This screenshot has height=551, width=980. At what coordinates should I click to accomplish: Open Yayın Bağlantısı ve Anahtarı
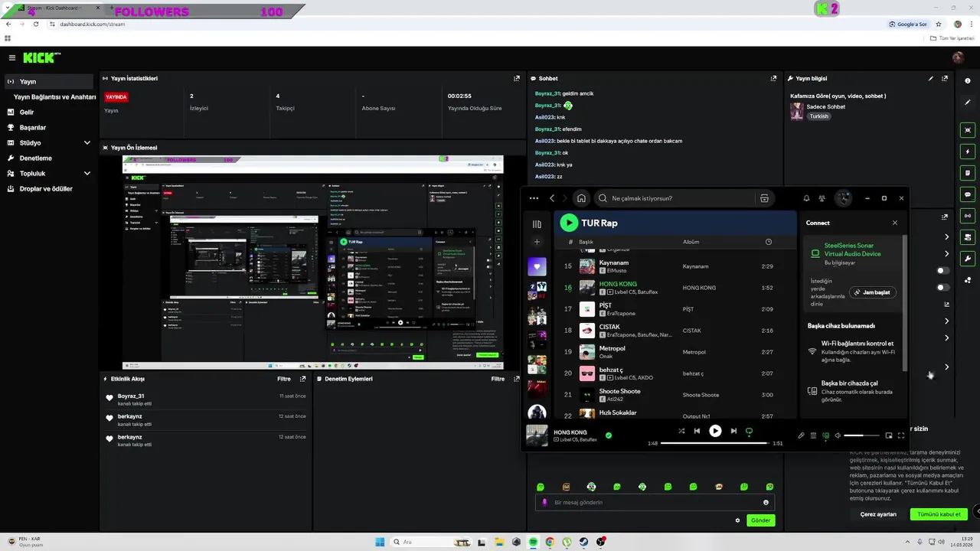pos(54,97)
